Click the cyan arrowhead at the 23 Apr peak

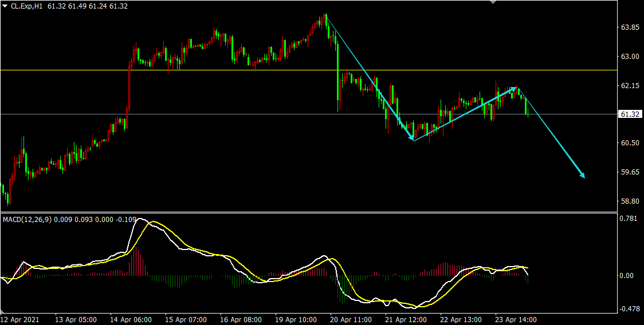tap(515, 88)
